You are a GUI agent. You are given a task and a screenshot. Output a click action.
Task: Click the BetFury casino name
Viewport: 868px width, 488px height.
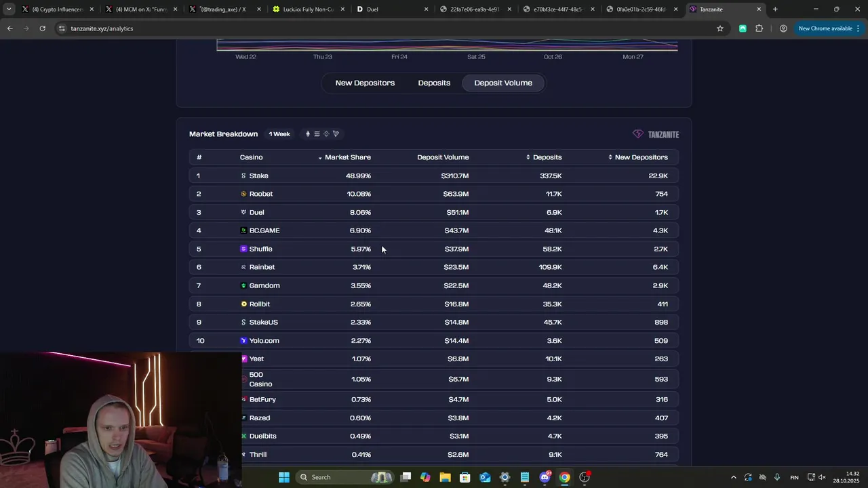[x=262, y=399]
